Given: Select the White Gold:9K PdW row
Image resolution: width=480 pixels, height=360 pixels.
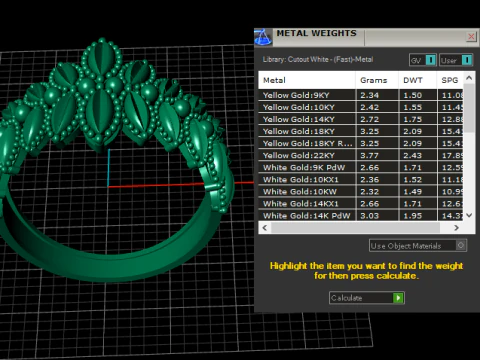Looking at the screenshot, I should click(361, 167).
